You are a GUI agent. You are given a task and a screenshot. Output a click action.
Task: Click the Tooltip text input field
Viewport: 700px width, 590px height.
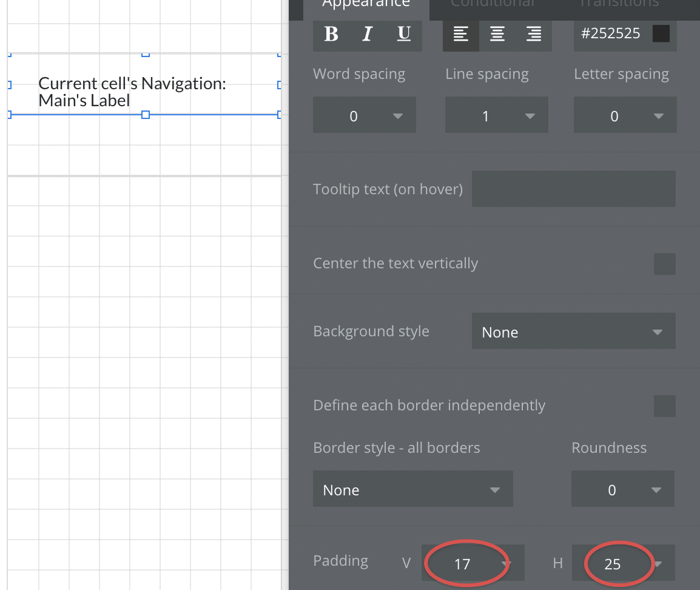pos(573,189)
